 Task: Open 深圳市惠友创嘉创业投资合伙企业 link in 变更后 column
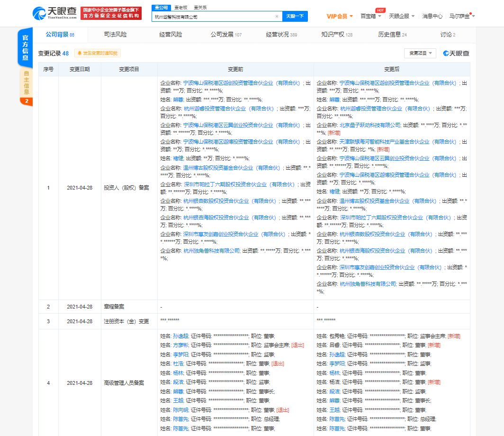[390, 267]
